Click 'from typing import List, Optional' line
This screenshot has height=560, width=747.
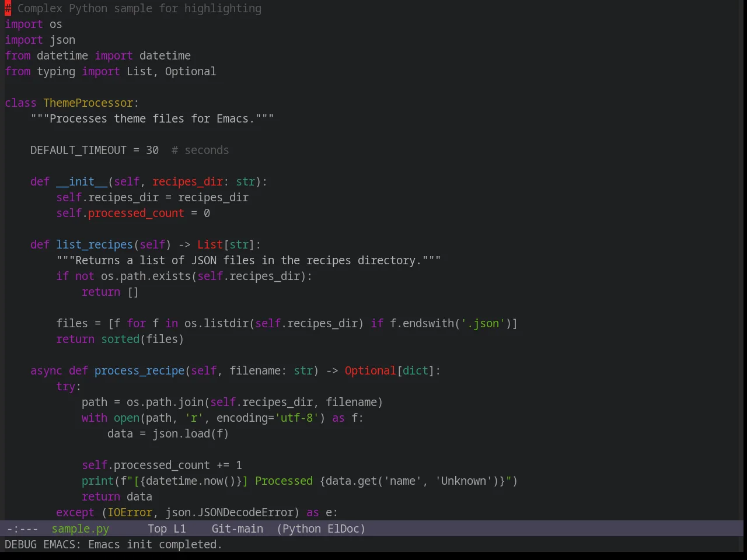[110, 71]
